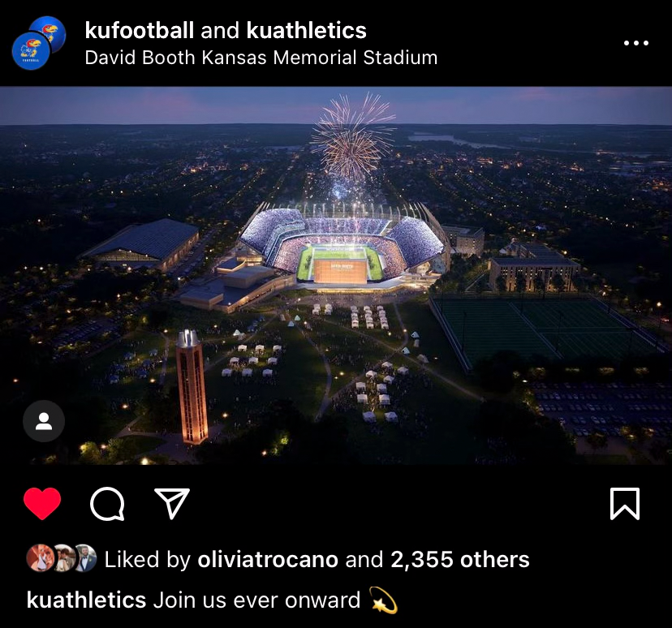Open kufootball profile from header
672x628 pixels.
pyautogui.click(x=140, y=30)
